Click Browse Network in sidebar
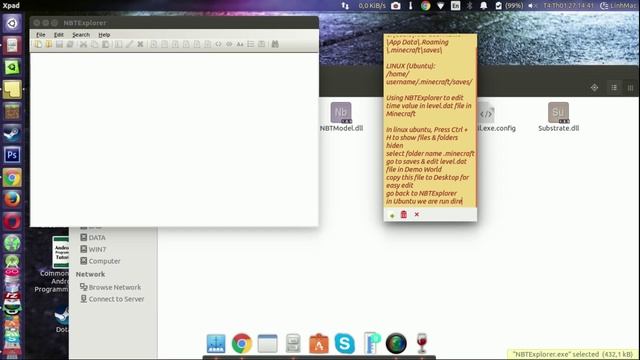The image size is (640, 360). tap(110, 287)
